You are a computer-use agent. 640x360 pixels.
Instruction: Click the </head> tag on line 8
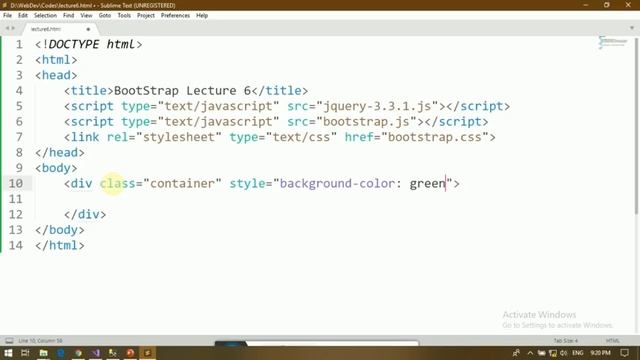click(x=60, y=153)
